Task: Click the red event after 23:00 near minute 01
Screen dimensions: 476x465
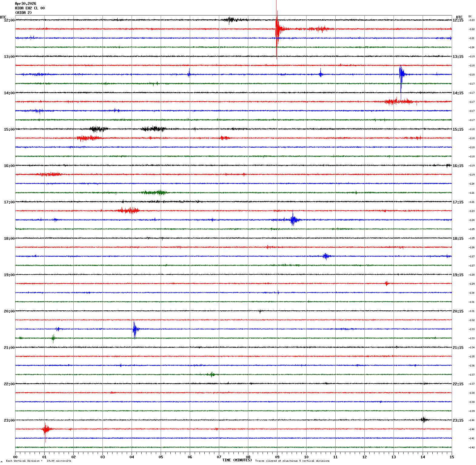Action: coord(46,429)
